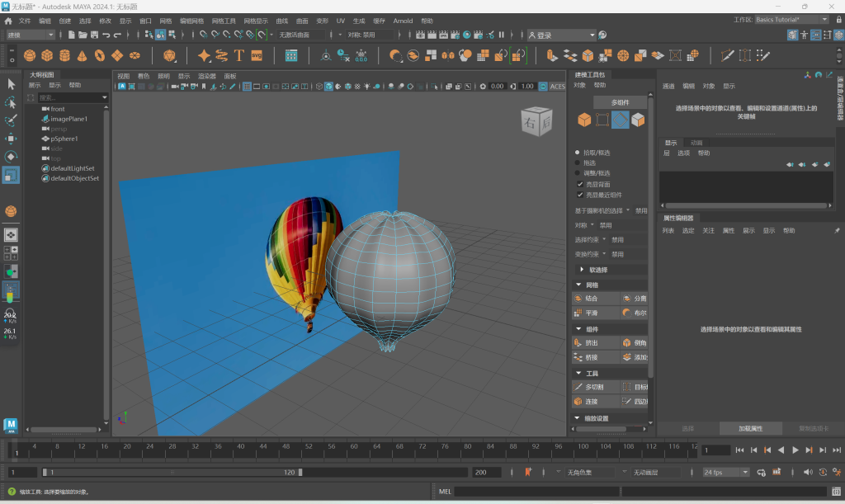Screen dimensions: 845x504
Task: Click the Save Scene floppy disk icon
Action: [94, 35]
